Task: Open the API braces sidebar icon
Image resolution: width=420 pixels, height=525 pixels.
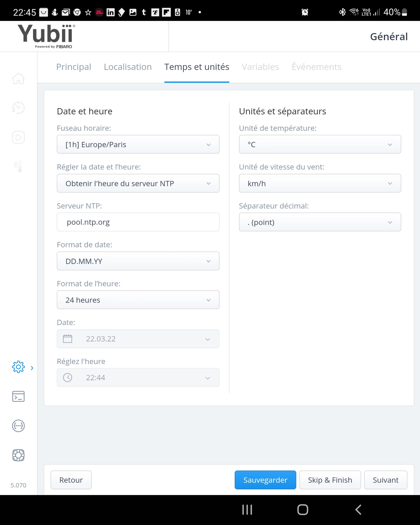Action: [x=18, y=426]
